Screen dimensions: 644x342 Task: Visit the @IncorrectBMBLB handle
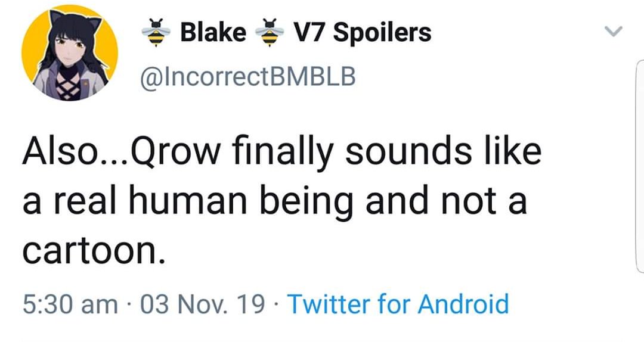click(247, 77)
